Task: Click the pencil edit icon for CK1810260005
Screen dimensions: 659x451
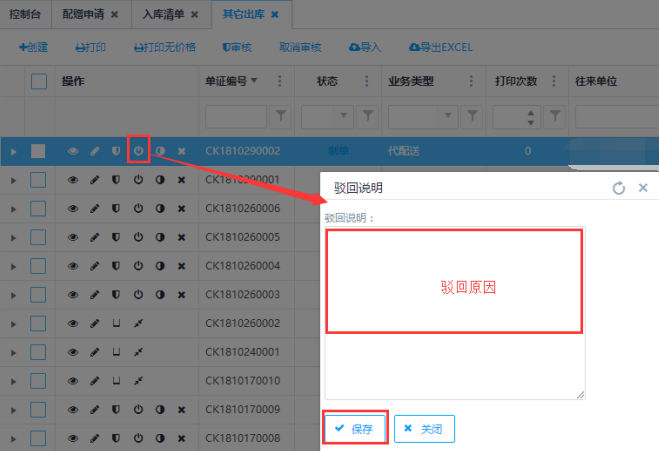Action: (x=95, y=237)
